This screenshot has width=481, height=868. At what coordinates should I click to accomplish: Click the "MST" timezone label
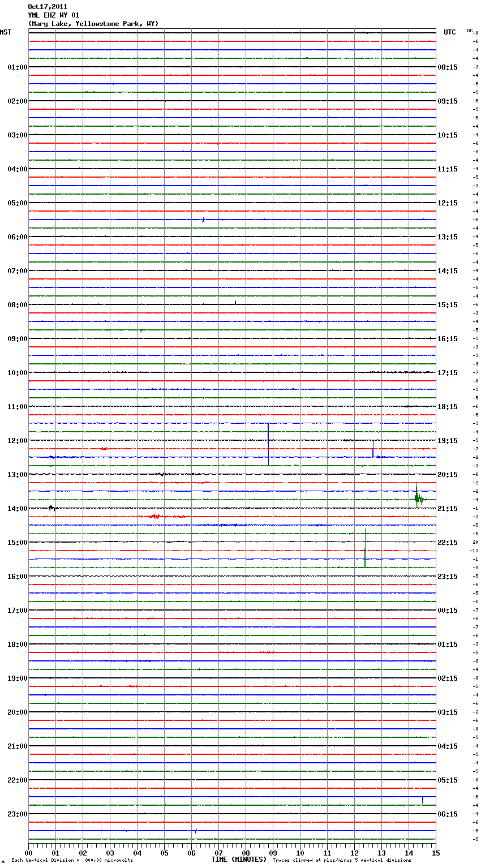(x=6, y=32)
